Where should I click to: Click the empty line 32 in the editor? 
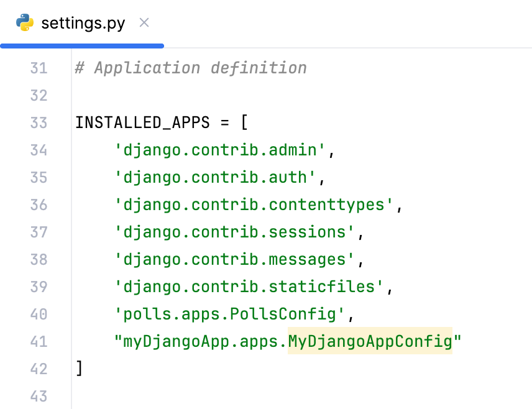186,95
